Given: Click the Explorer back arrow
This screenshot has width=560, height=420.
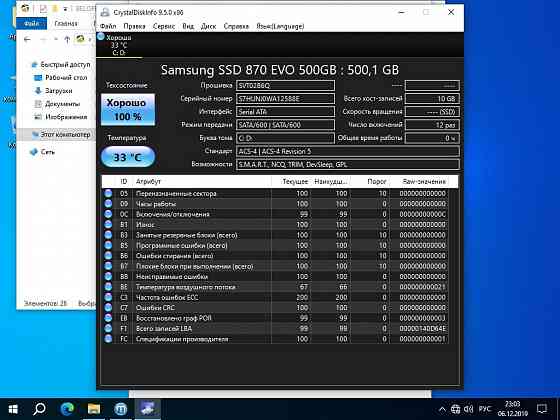Looking at the screenshot, I should pyautogui.click(x=27, y=39).
